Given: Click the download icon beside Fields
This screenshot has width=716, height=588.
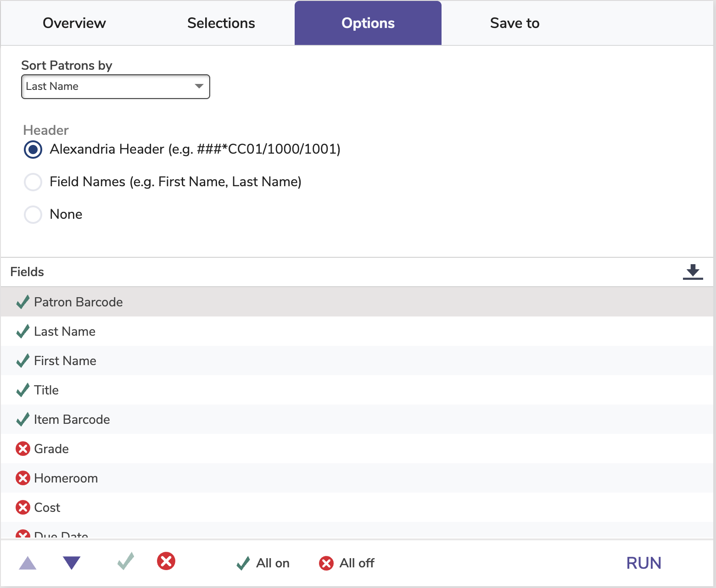Looking at the screenshot, I should (693, 272).
